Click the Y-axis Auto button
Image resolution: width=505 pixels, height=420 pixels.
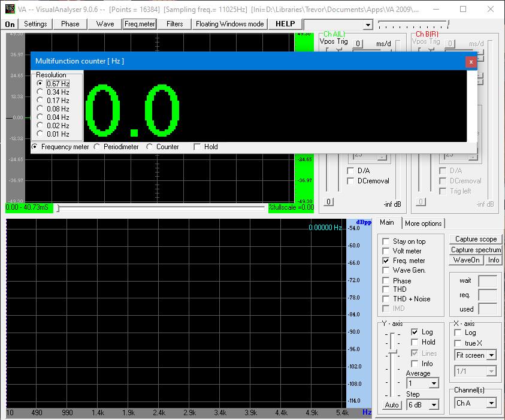click(x=392, y=405)
